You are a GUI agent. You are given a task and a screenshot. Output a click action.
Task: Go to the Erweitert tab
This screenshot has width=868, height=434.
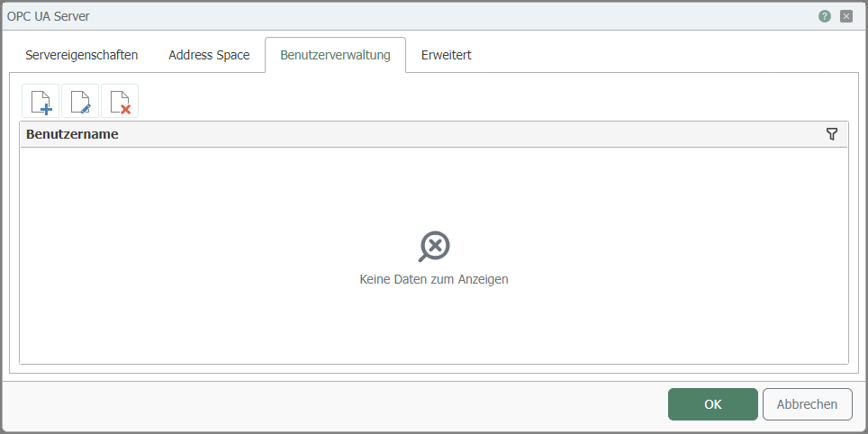446,55
